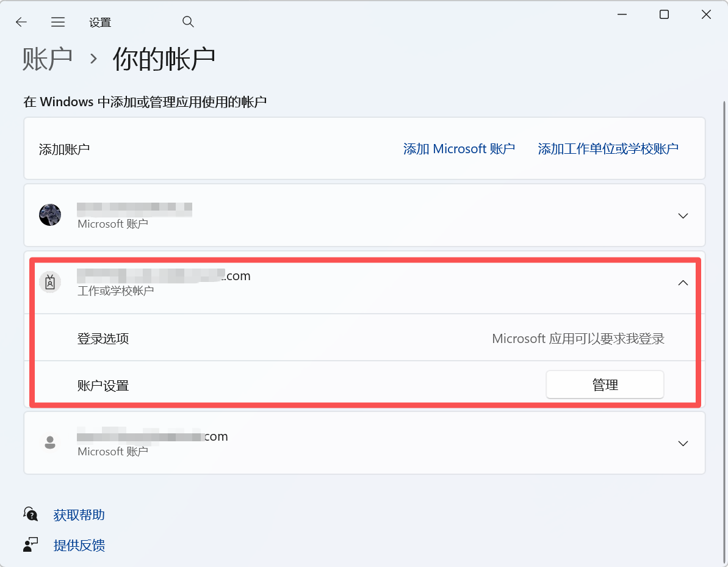Open the hamburger navigation menu

58,22
